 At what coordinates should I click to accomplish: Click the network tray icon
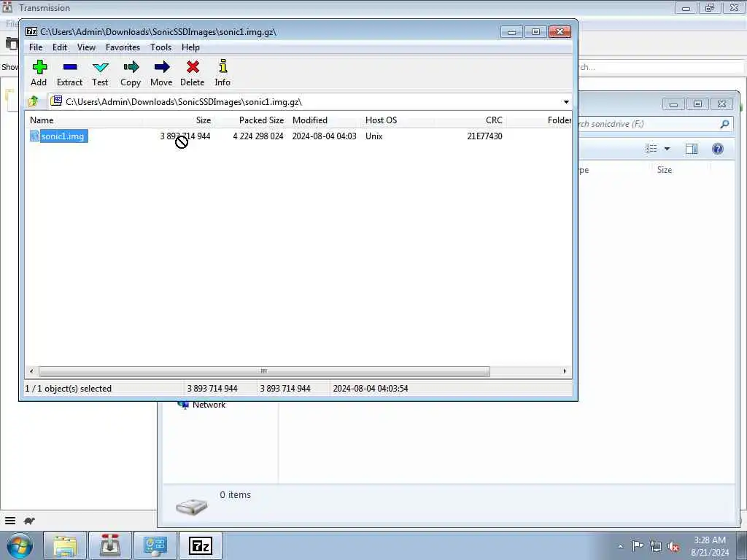pos(656,547)
